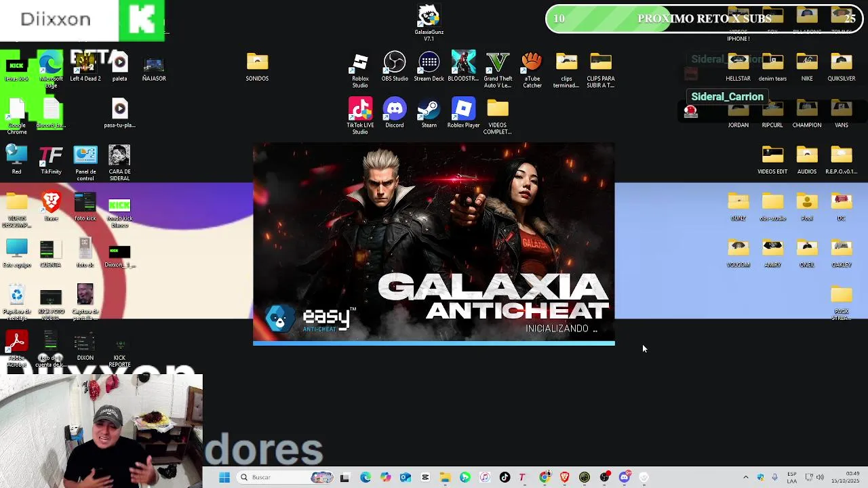This screenshot has height=488, width=868.
Task: Open the Adobe Acrobat desktop shortcut
Action: coord(17,348)
